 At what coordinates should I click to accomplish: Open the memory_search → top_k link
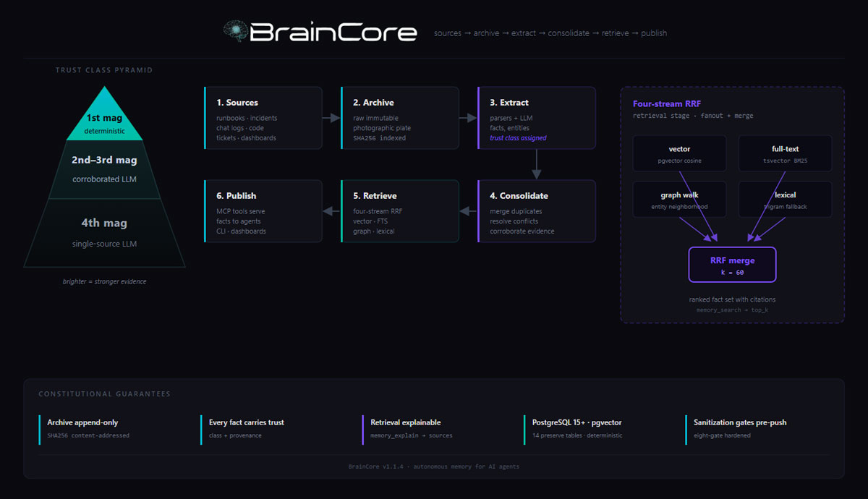point(732,309)
